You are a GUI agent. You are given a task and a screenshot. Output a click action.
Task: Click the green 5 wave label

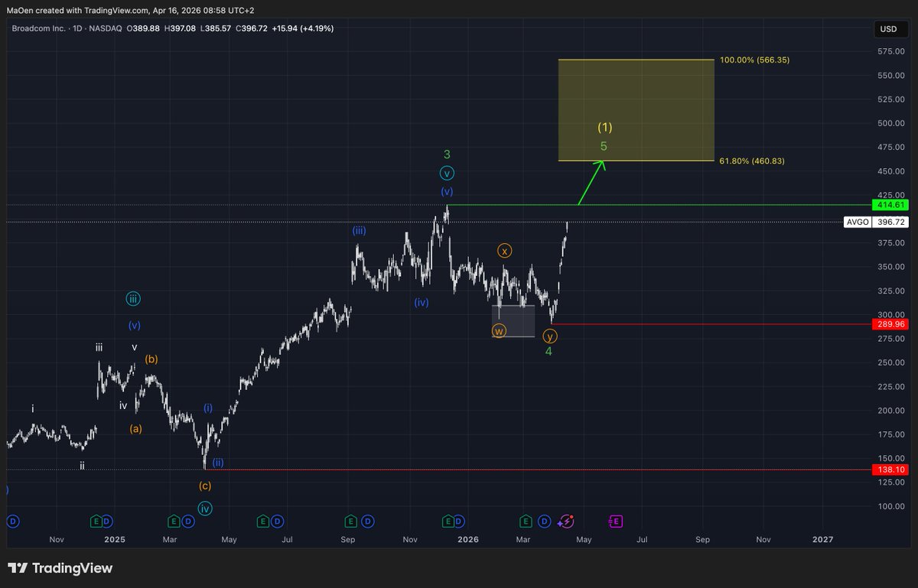pos(604,145)
